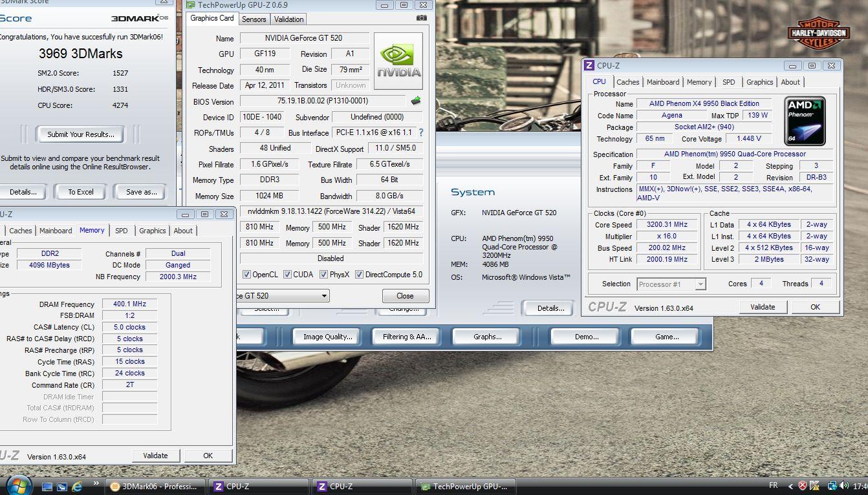The width and height of the screenshot is (868, 495).
Task: Click the Game button in 3DMark
Action: pos(667,337)
